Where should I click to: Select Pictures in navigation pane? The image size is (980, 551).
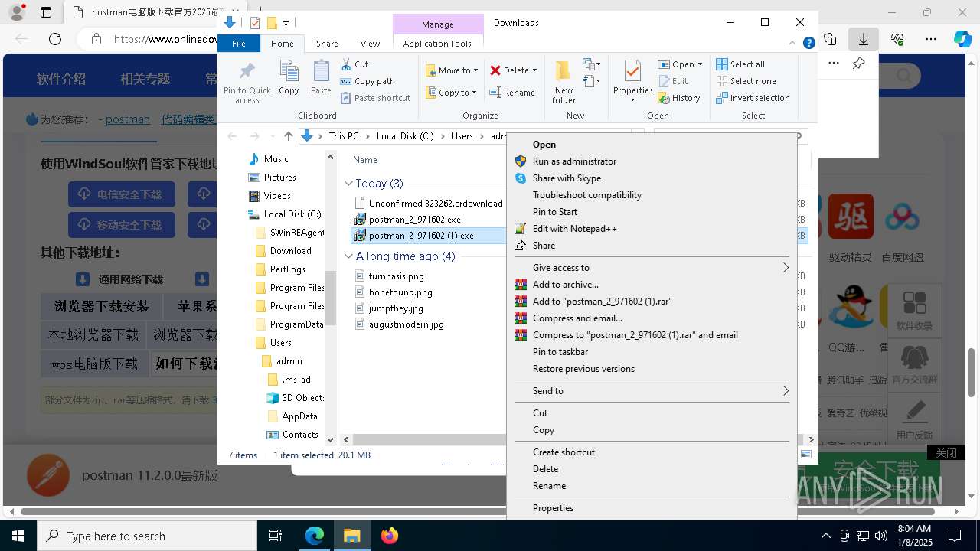(279, 178)
